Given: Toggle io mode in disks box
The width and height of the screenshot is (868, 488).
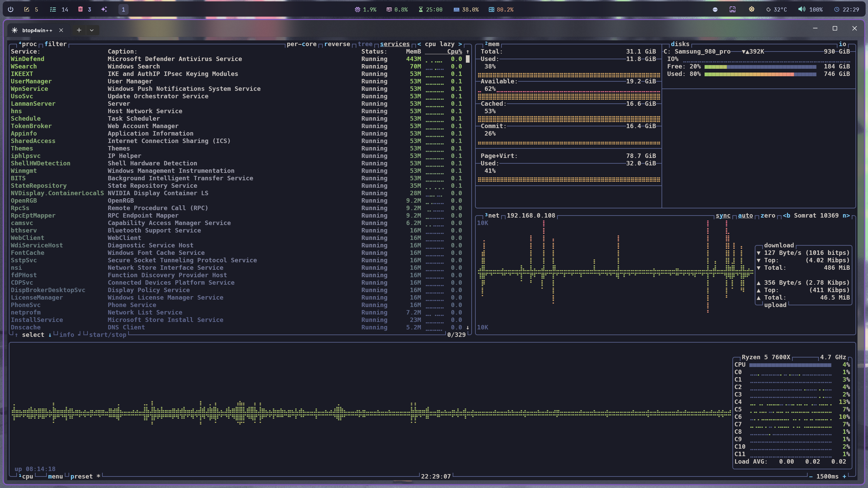Looking at the screenshot, I should click(842, 44).
